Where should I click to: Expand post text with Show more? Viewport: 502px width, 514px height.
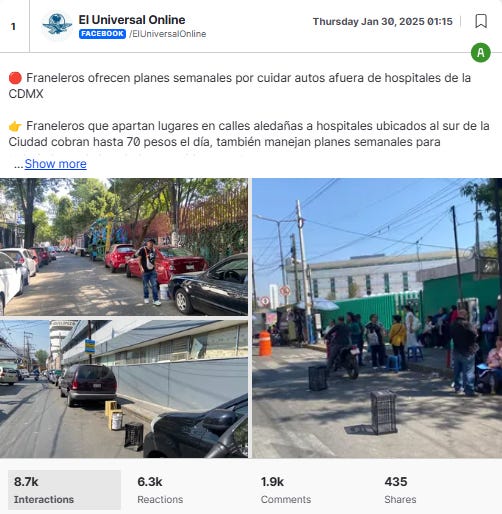click(x=55, y=164)
